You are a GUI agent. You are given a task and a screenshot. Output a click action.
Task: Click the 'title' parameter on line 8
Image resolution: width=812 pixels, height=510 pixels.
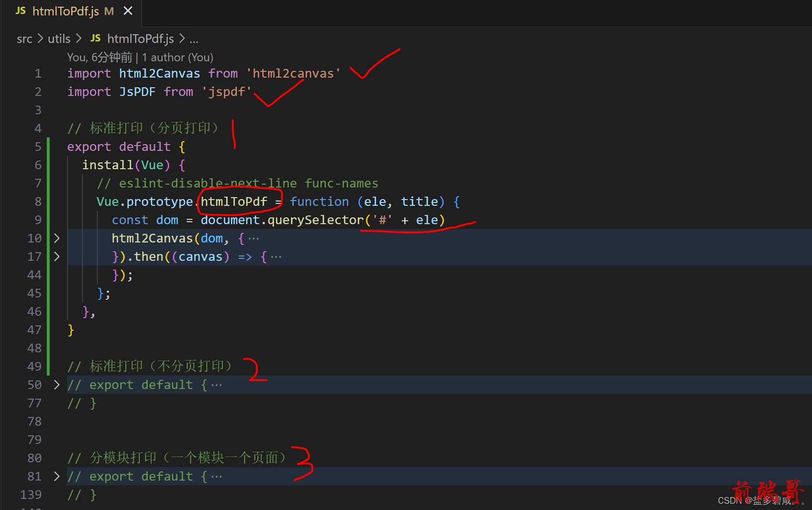pos(420,202)
